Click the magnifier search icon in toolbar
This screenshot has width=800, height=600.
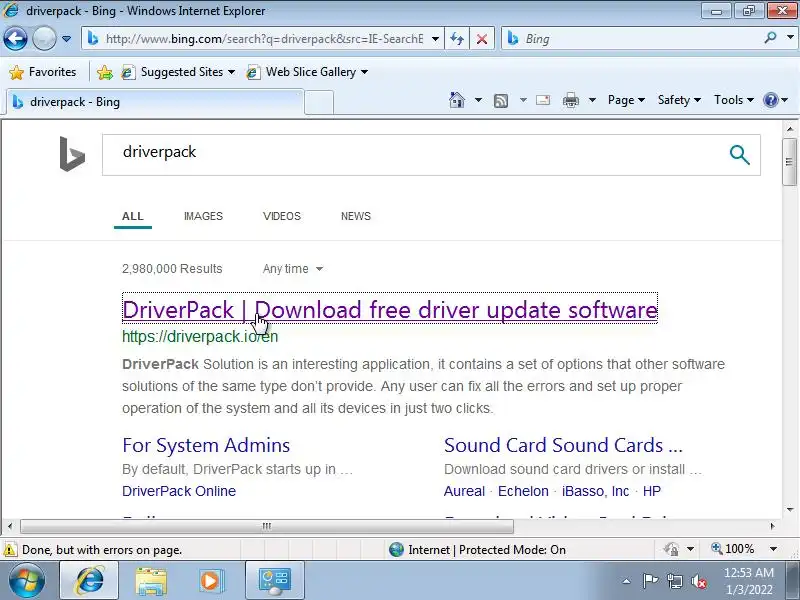pyautogui.click(x=770, y=37)
